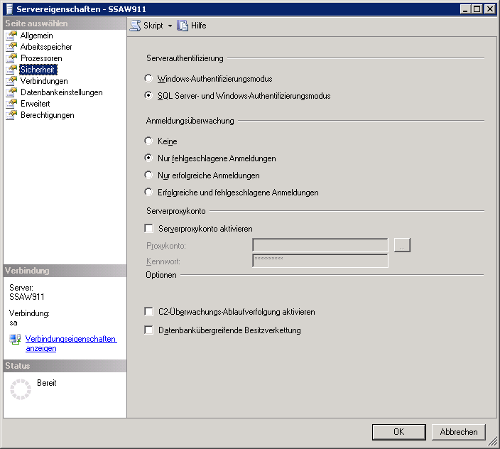
Task: Click the Kennwort input field
Action: click(320, 261)
